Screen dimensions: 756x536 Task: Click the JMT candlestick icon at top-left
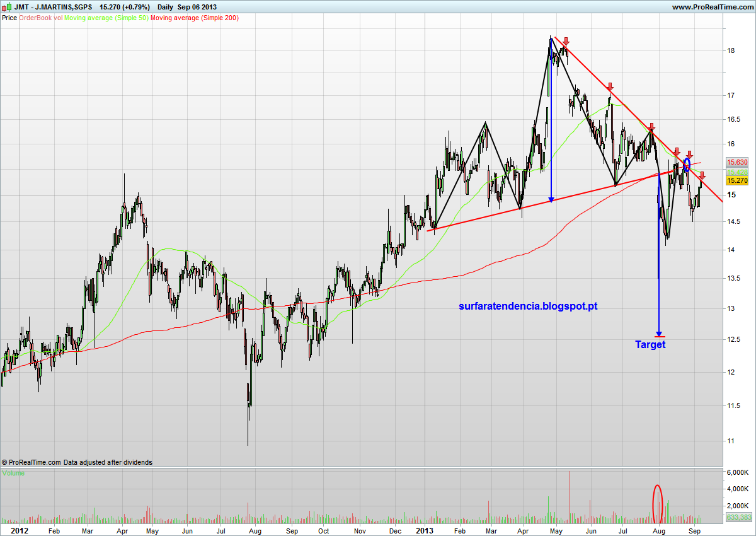(x=6, y=7)
